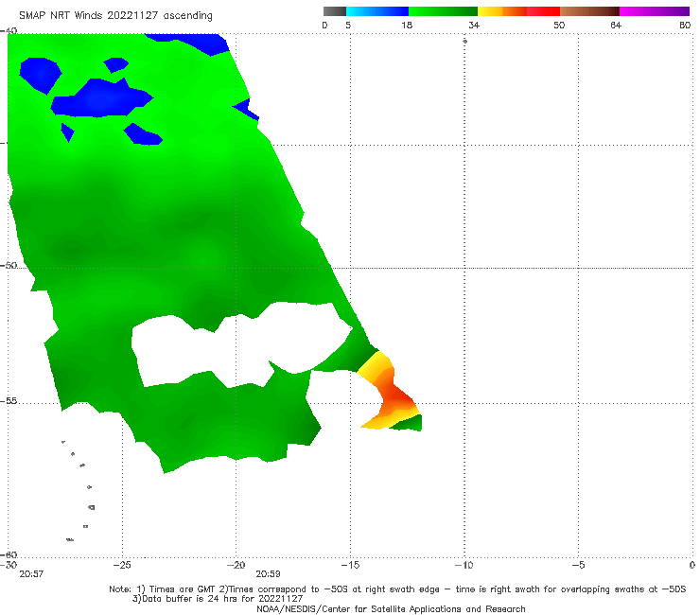Click the latitude label '-60'

(x=9, y=554)
